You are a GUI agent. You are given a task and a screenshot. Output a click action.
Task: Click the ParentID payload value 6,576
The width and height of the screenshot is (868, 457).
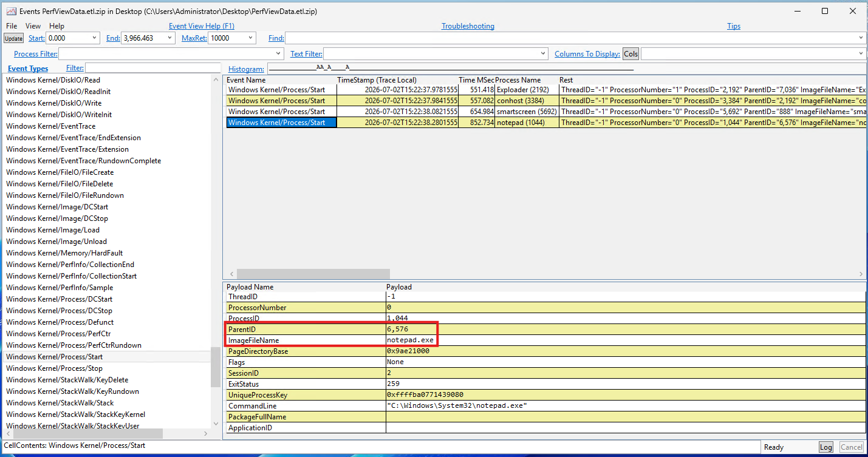[397, 329]
